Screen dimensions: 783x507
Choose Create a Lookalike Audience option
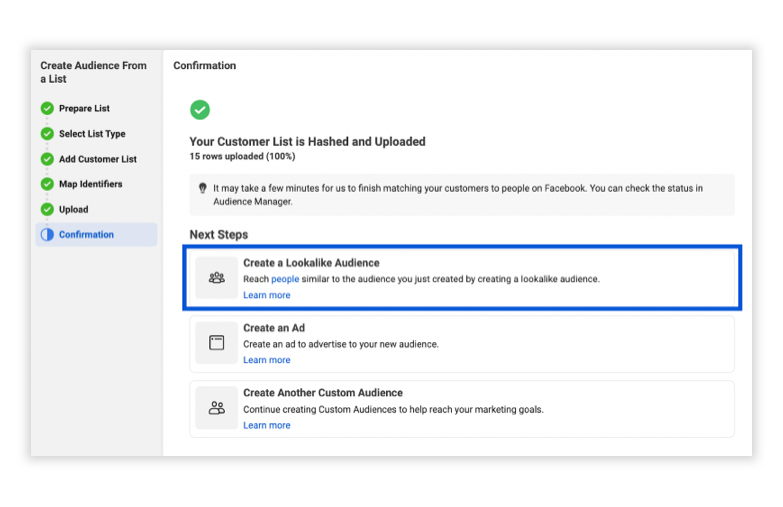click(462, 278)
